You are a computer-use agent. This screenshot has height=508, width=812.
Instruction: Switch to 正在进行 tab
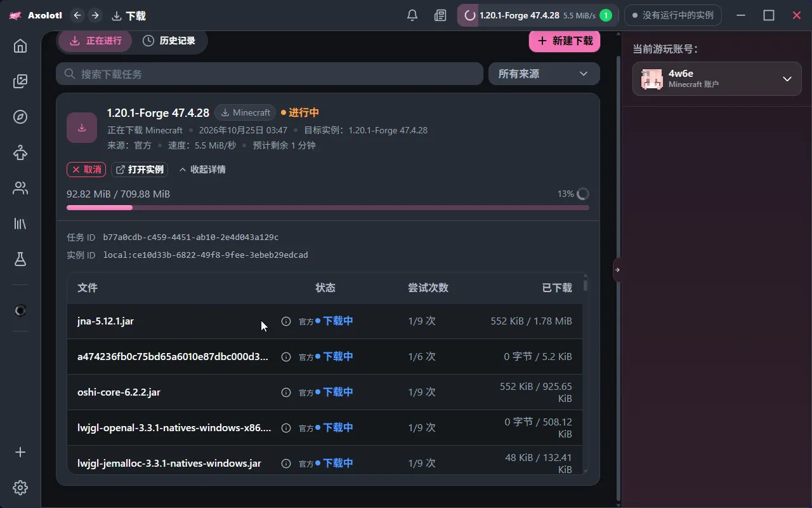pos(95,41)
